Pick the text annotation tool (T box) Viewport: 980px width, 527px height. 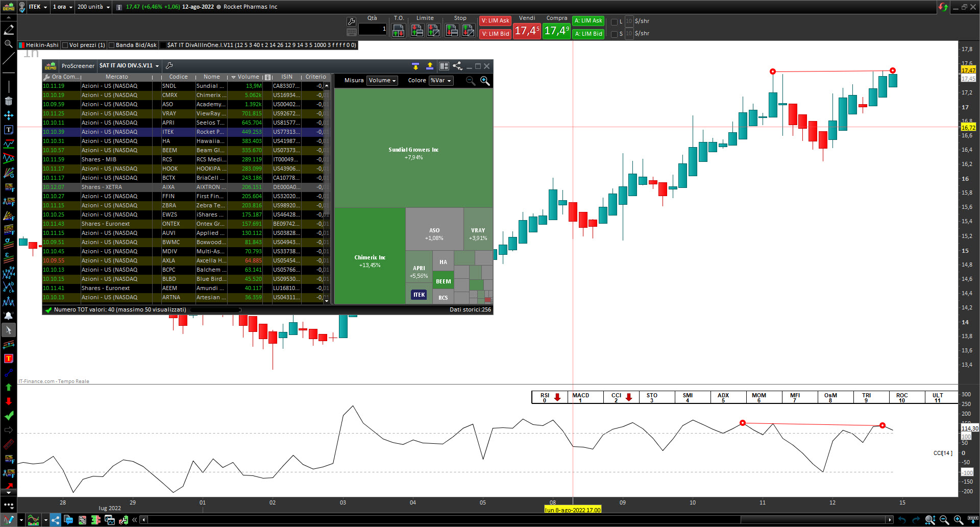click(9, 130)
